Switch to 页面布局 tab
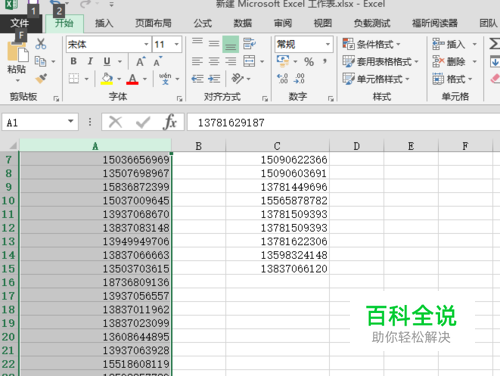Image resolution: width=500 pixels, height=376 pixels. click(153, 23)
